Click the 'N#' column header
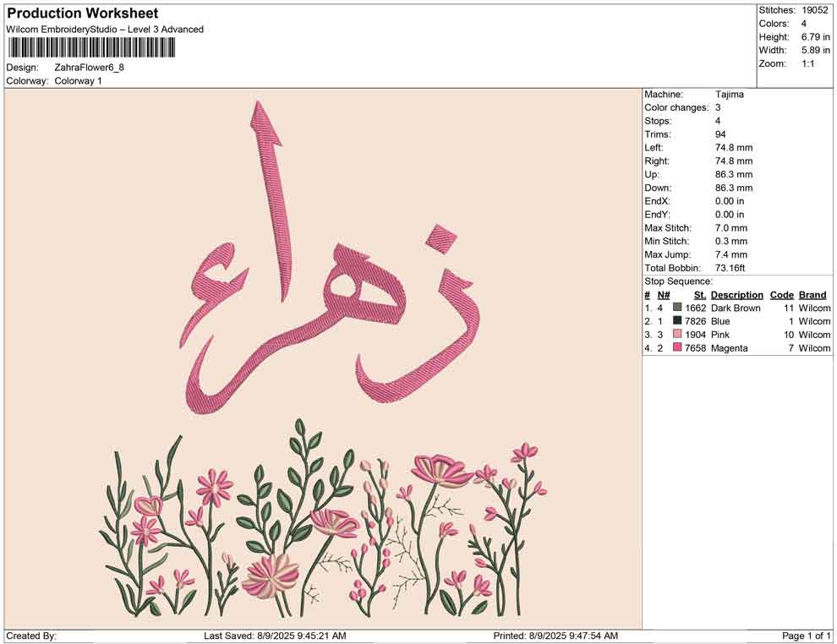This screenshot has height=644, width=837. coord(664,295)
